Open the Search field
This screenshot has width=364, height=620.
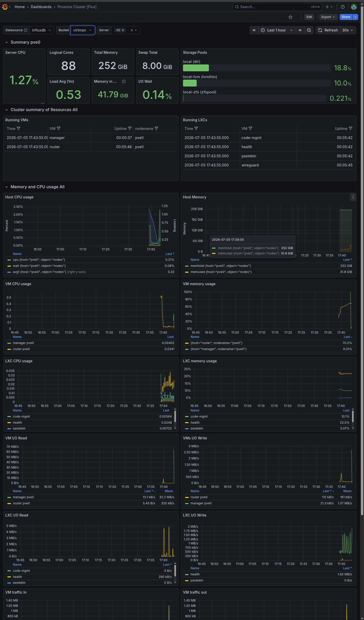pos(277,7)
